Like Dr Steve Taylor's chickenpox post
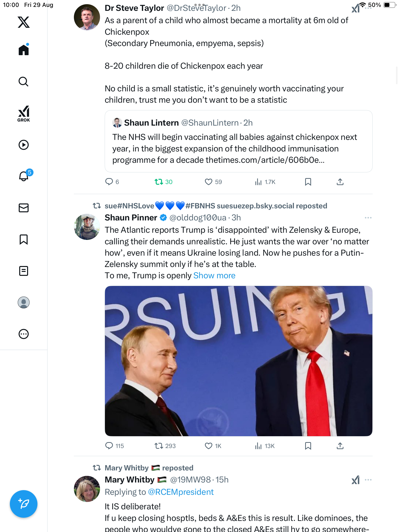 [x=209, y=182]
